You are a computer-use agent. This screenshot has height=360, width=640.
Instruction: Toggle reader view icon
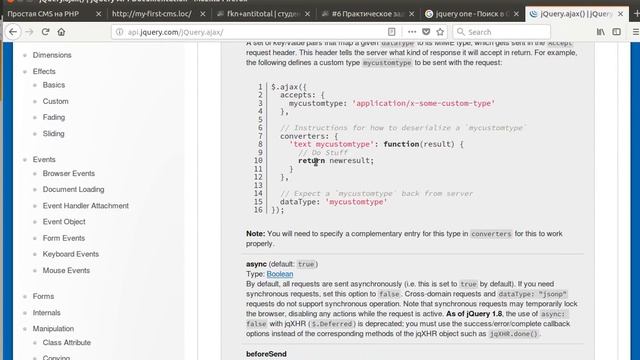pyautogui.click(x=391, y=32)
